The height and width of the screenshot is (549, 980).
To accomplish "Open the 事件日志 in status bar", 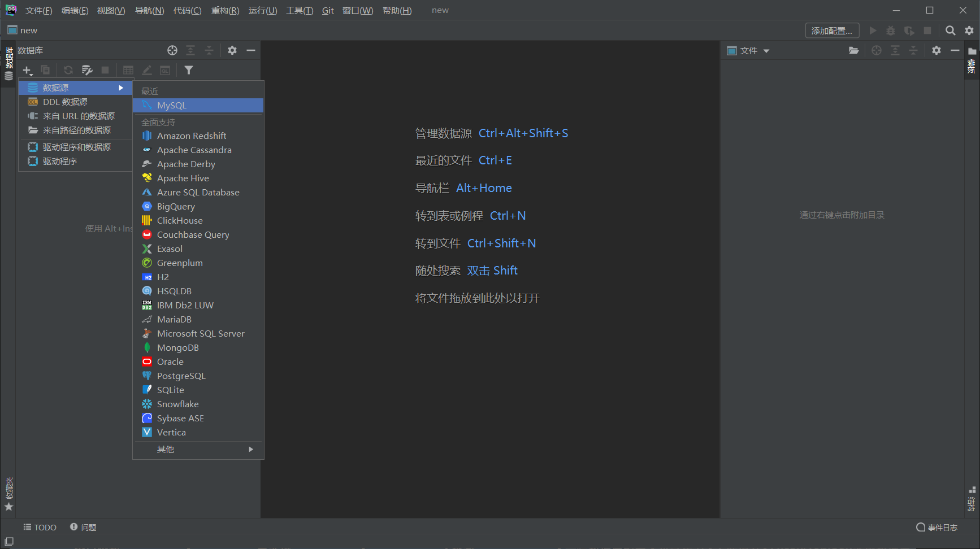I will point(936,527).
